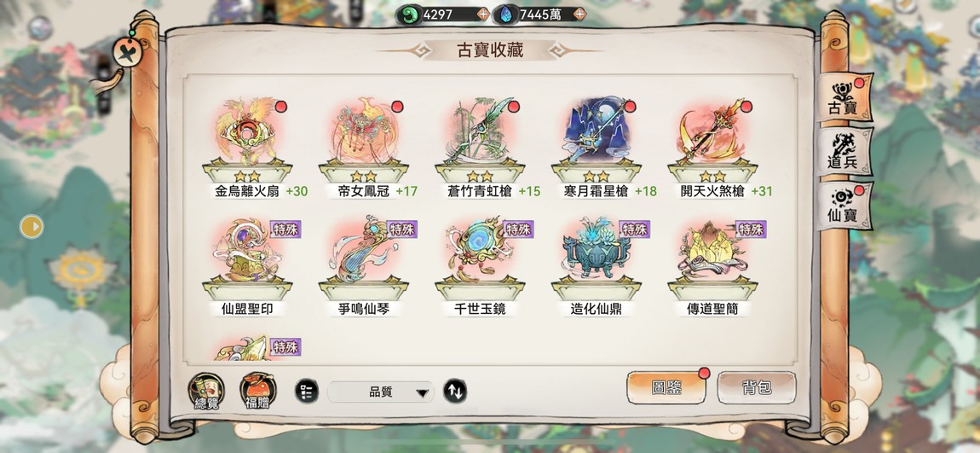The image size is (980, 453).
Task: Switch to the 道兵 side tab
Action: [x=844, y=152]
